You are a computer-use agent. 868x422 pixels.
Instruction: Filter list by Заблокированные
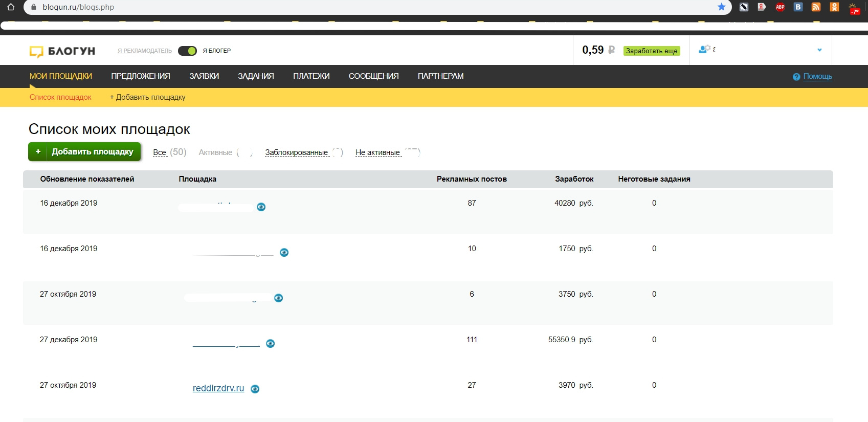pyautogui.click(x=297, y=152)
